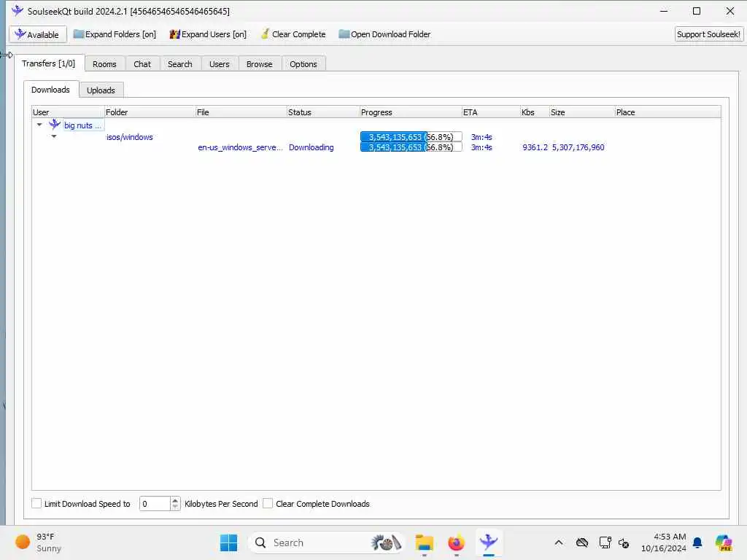
Task: Open the Rooms tab
Action: point(104,64)
